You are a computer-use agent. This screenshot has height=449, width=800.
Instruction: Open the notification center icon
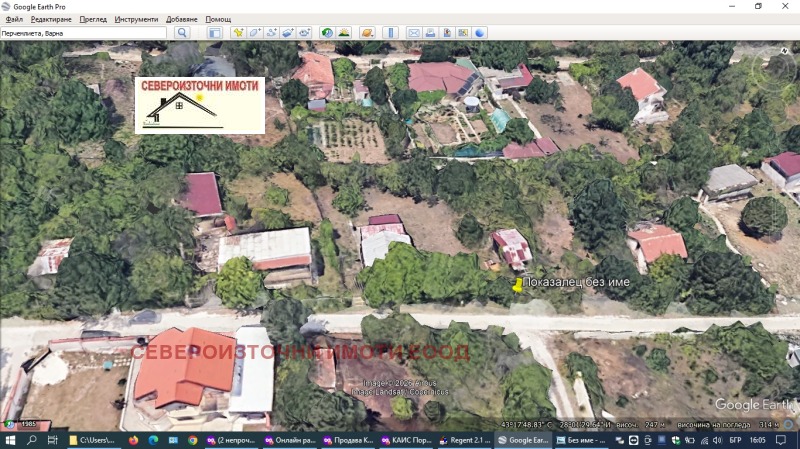pyautogui.click(x=781, y=440)
